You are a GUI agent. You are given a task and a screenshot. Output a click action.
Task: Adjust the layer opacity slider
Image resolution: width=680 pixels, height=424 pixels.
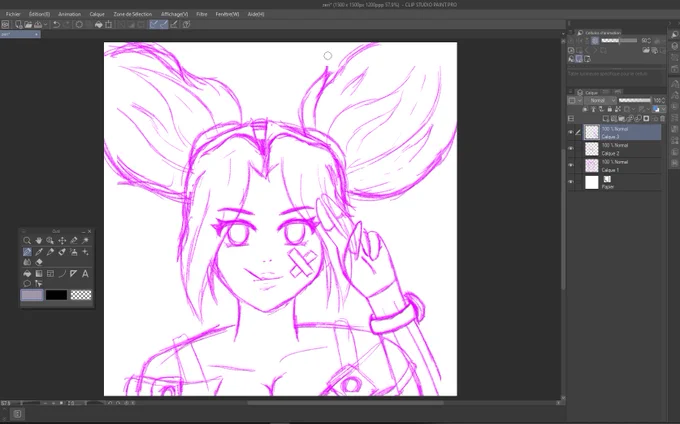[x=634, y=100]
